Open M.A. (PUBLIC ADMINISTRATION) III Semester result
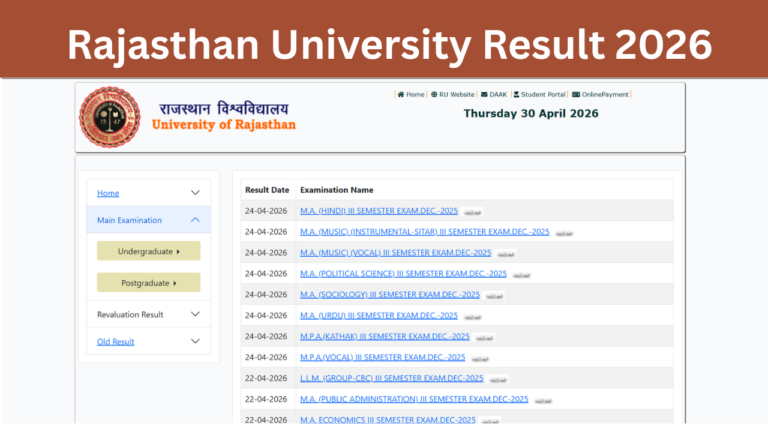Screen dimensions: 768x432 coord(414,399)
